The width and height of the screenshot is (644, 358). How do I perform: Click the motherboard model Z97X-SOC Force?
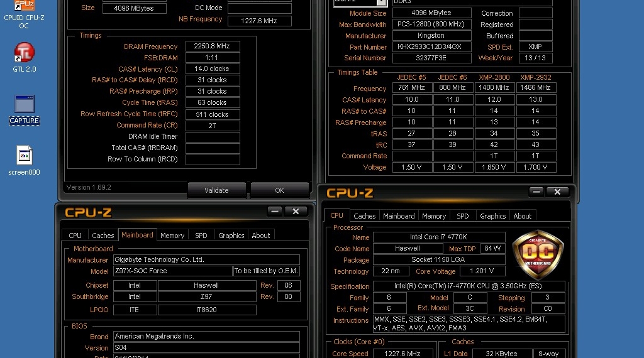[173, 271]
